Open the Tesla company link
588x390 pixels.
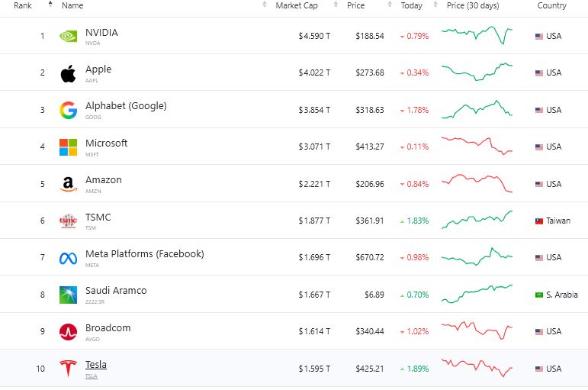pyautogui.click(x=96, y=365)
